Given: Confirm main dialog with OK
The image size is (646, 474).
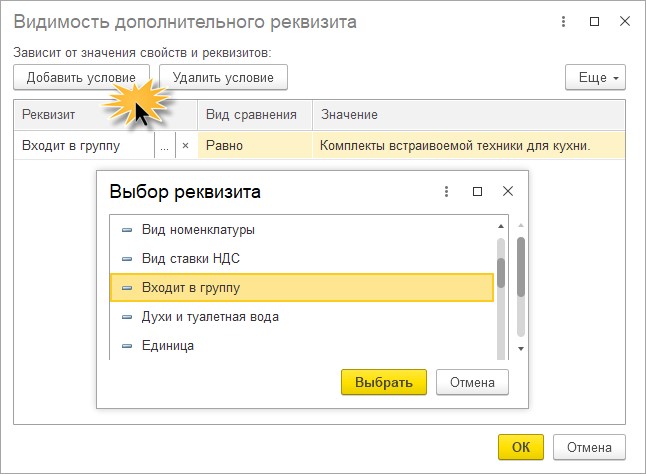Looking at the screenshot, I should [x=520, y=447].
